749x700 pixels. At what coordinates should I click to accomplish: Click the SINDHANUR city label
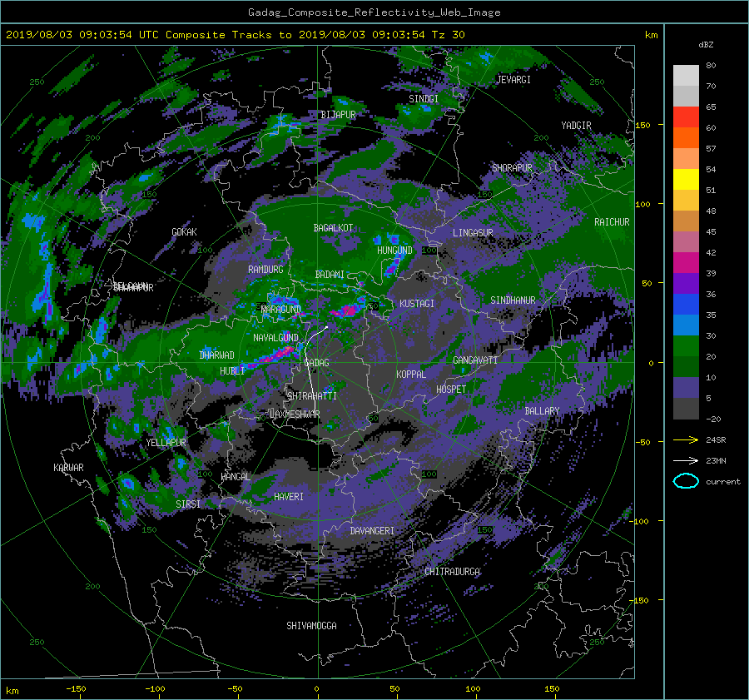(513, 300)
